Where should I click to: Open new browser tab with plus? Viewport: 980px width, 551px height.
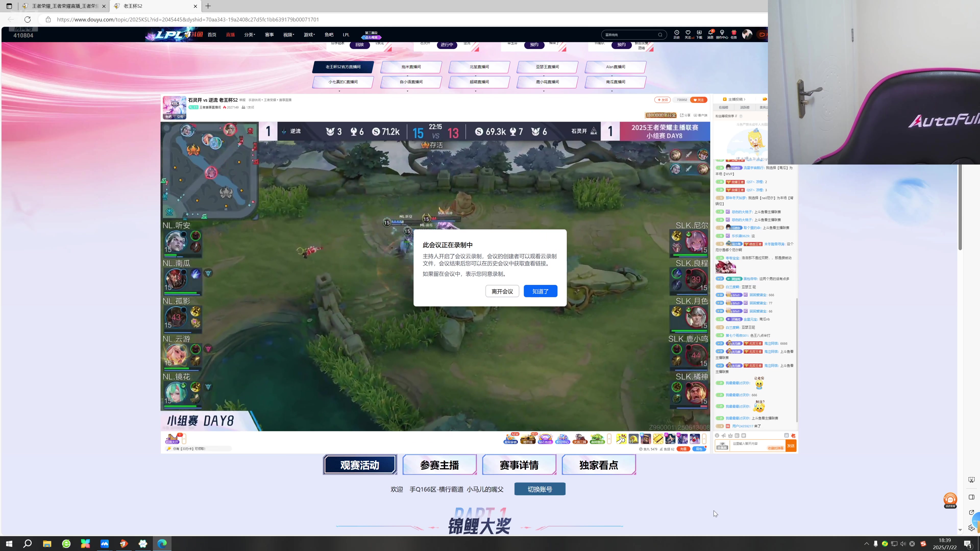208,6
